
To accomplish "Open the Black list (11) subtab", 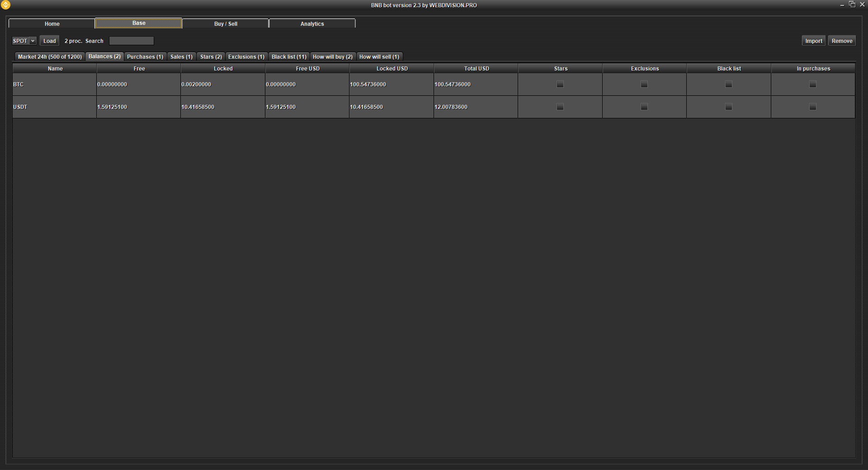I will click(289, 56).
